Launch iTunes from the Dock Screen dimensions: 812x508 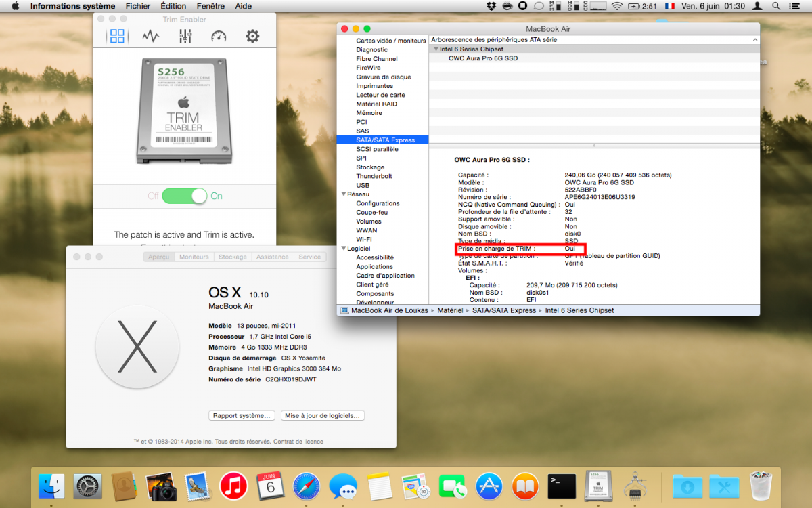tap(233, 486)
